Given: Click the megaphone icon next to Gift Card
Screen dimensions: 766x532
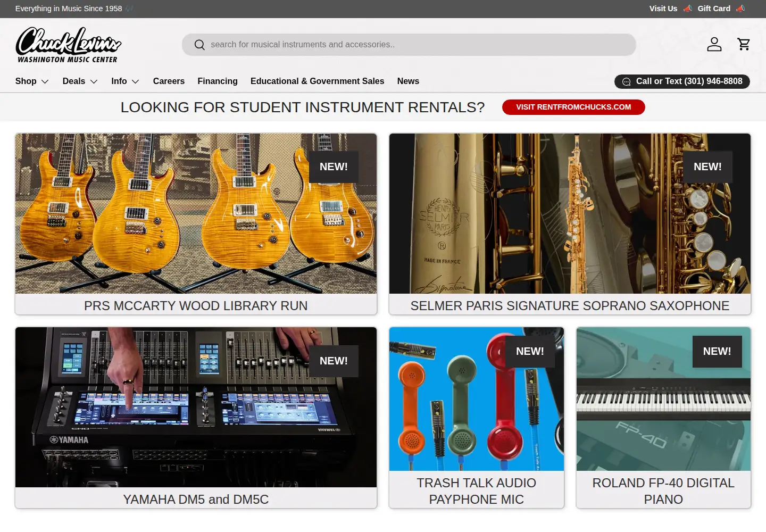Looking at the screenshot, I should click(x=740, y=9).
